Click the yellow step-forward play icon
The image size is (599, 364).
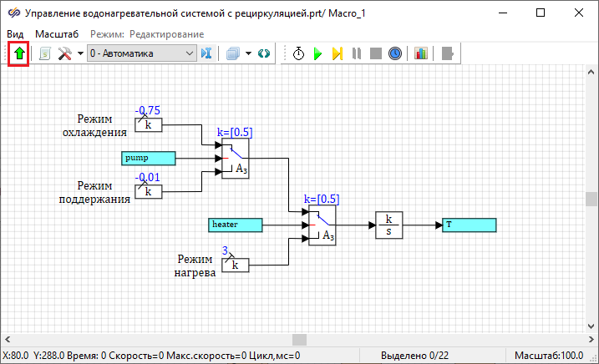click(337, 53)
